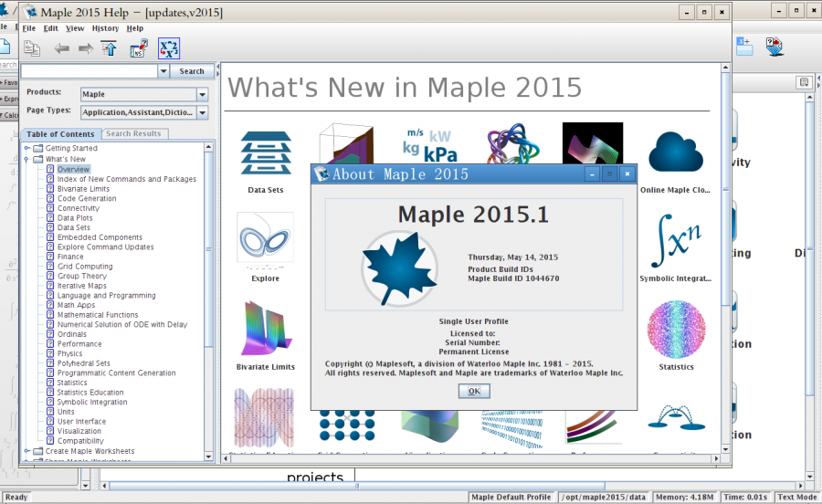
Task: Go forward with the right arrow icon
Action: (x=86, y=48)
